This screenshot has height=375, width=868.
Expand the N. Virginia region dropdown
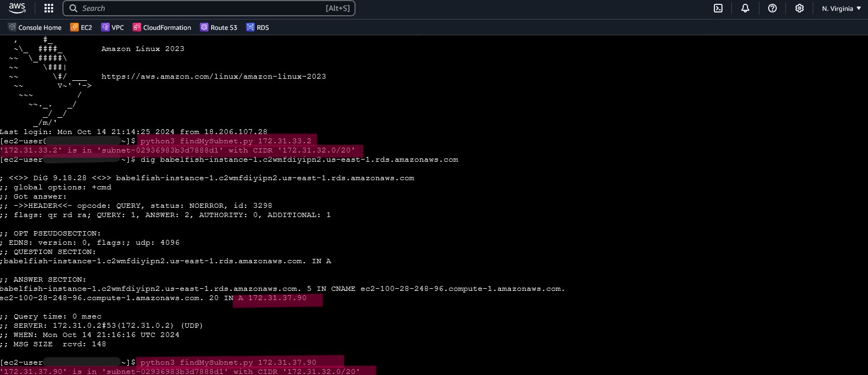[841, 8]
